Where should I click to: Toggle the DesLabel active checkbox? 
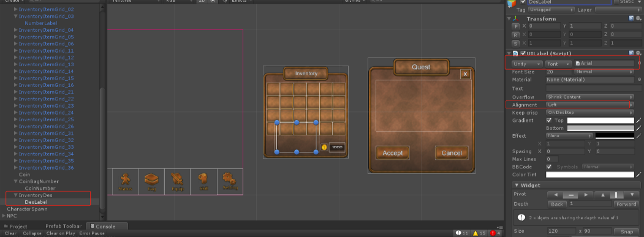(523, 2)
